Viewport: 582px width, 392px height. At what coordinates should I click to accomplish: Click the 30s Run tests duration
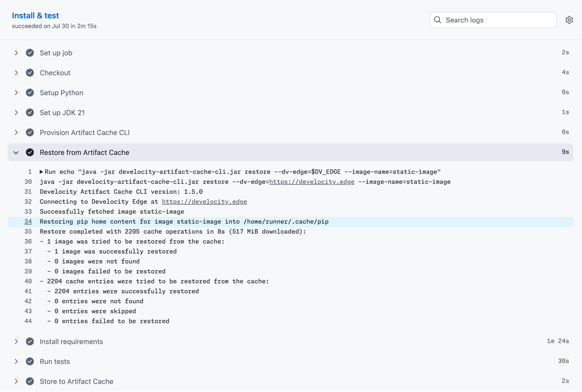tap(563, 361)
